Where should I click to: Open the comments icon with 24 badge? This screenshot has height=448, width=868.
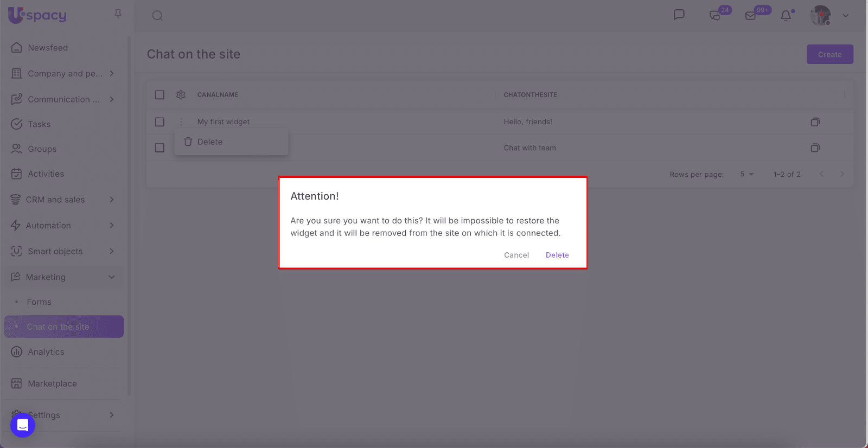click(x=715, y=16)
